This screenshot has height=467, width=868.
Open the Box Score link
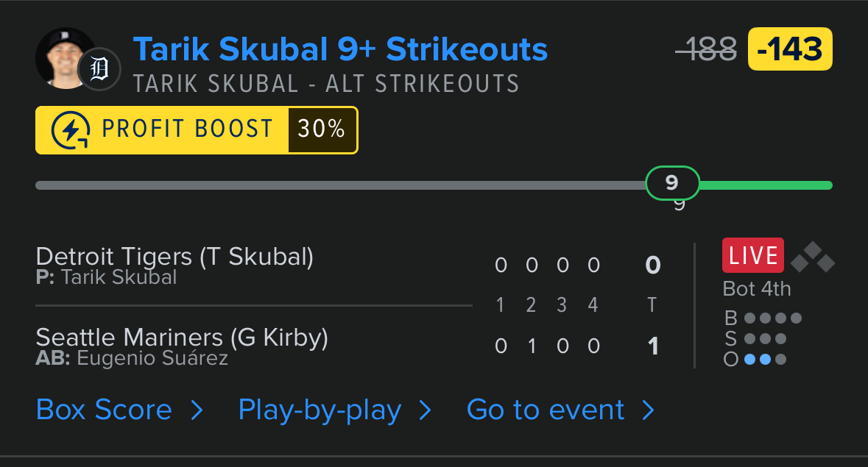104,410
